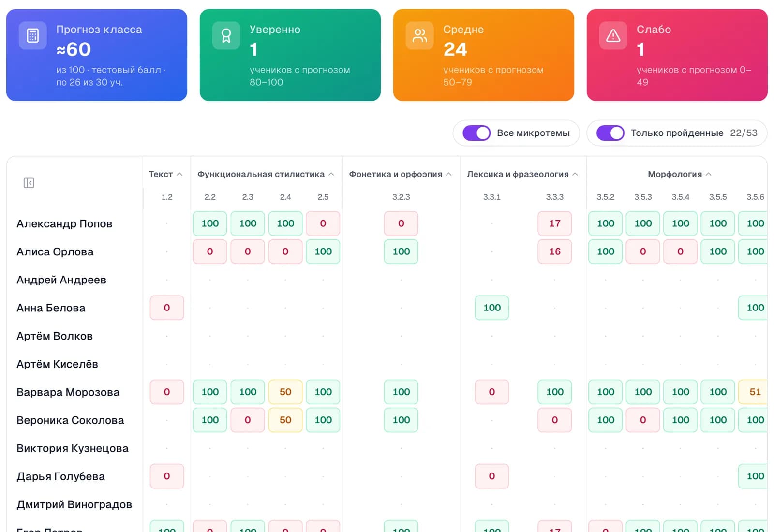The height and width of the screenshot is (532, 774).
Task: Collapse the student names sidebar panel icon
Action: (29, 183)
